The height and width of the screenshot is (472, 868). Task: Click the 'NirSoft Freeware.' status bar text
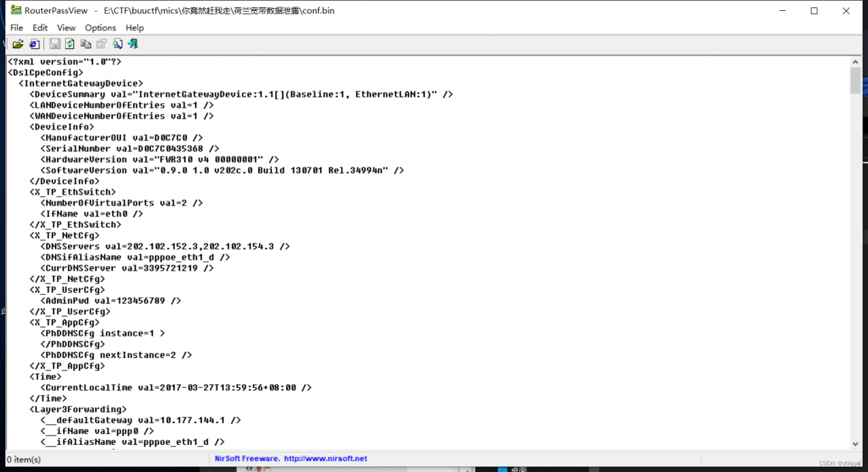tap(247, 458)
